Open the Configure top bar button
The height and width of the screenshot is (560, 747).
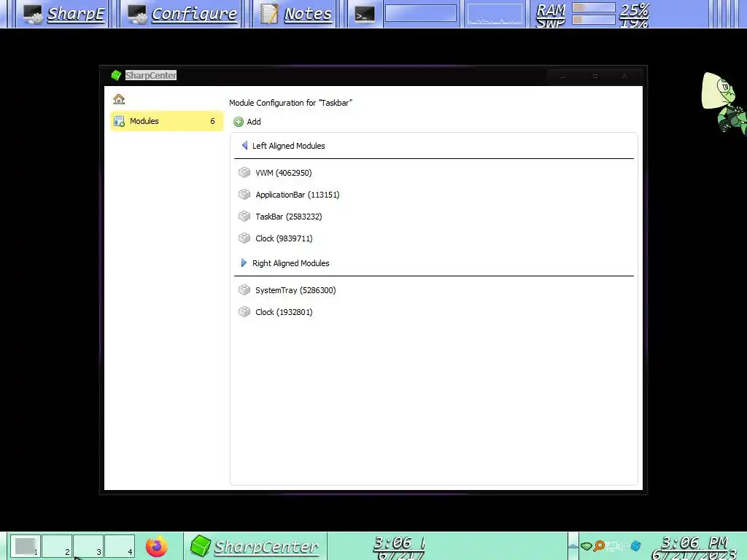[182, 14]
